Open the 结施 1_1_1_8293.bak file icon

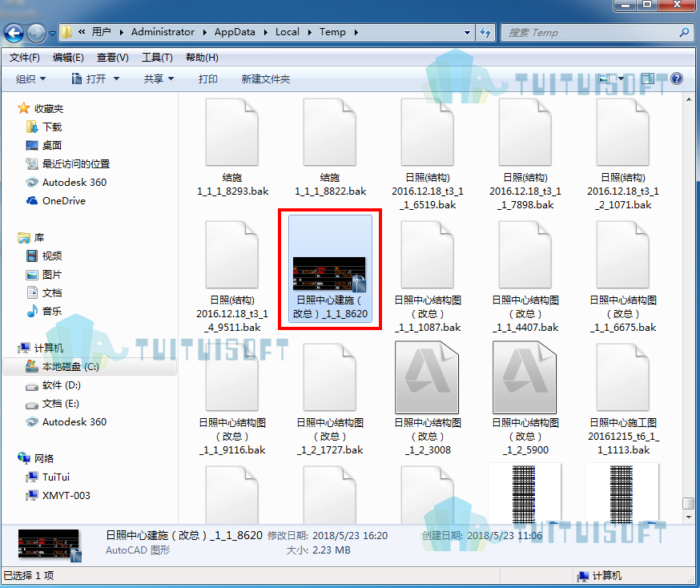pyautogui.click(x=231, y=132)
